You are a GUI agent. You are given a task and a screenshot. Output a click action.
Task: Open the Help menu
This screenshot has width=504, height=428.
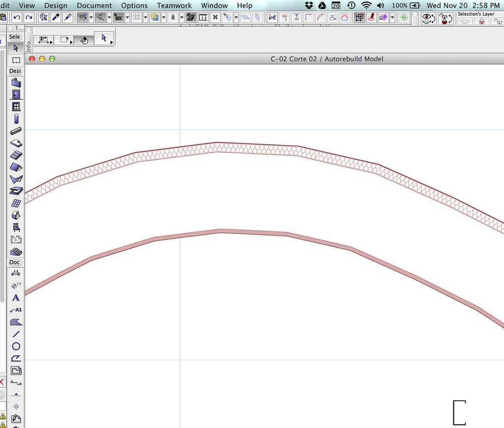tap(245, 6)
